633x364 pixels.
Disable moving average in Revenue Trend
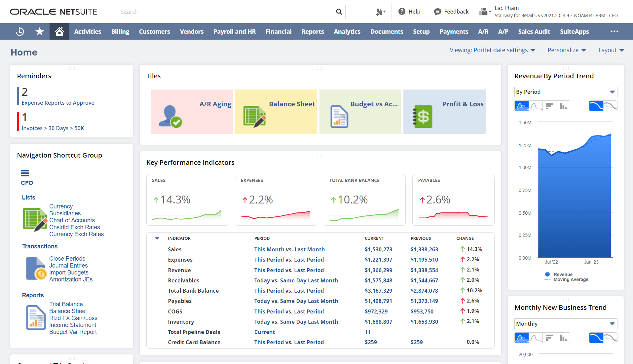(610, 106)
